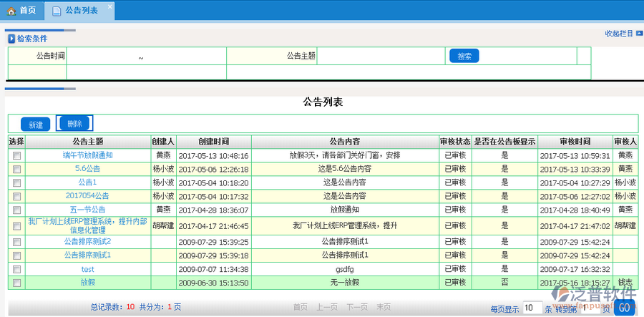Image resolution: width=644 pixels, height=317 pixels.
Task: Click the 新建 button to create announcement
Action: 35,125
